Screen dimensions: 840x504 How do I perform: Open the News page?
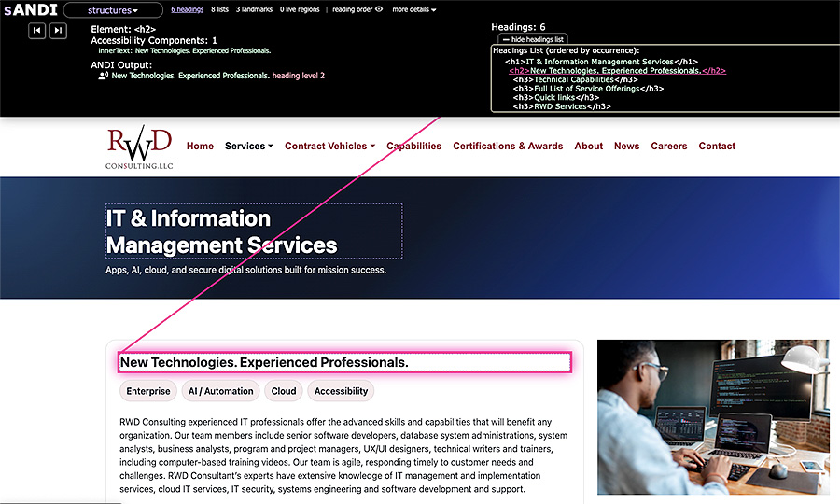pos(627,147)
